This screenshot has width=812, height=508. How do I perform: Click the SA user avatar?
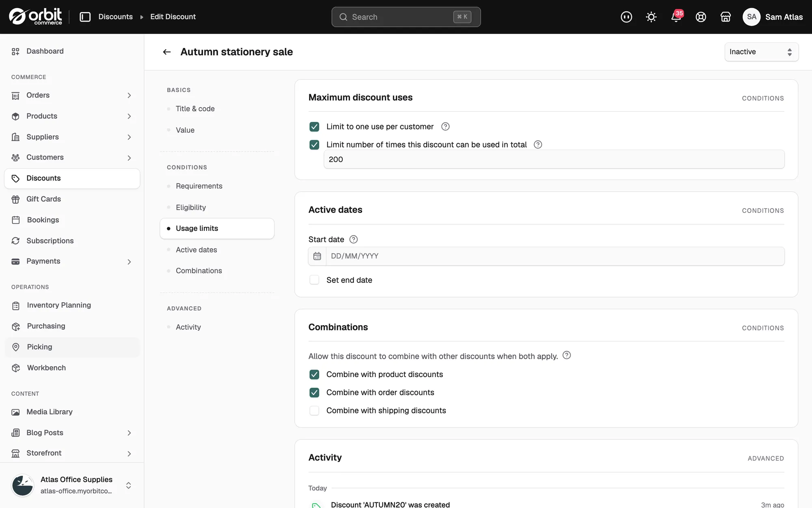click(752, 17)
